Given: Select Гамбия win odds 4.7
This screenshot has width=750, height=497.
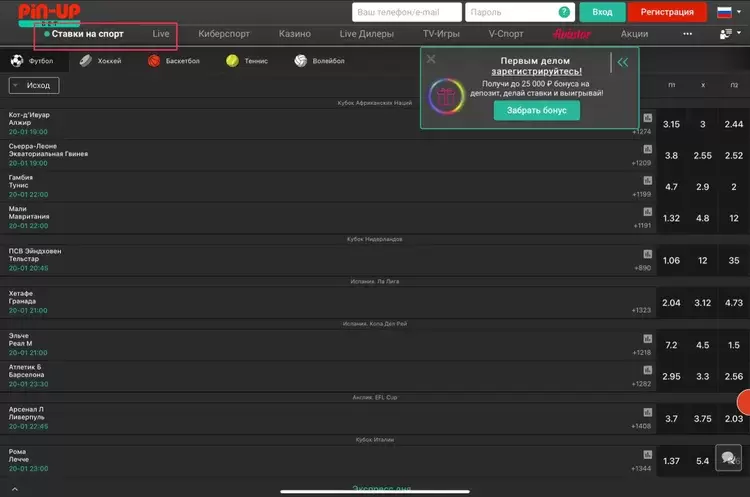Looking at the screenshot, I should pos(671,187).
